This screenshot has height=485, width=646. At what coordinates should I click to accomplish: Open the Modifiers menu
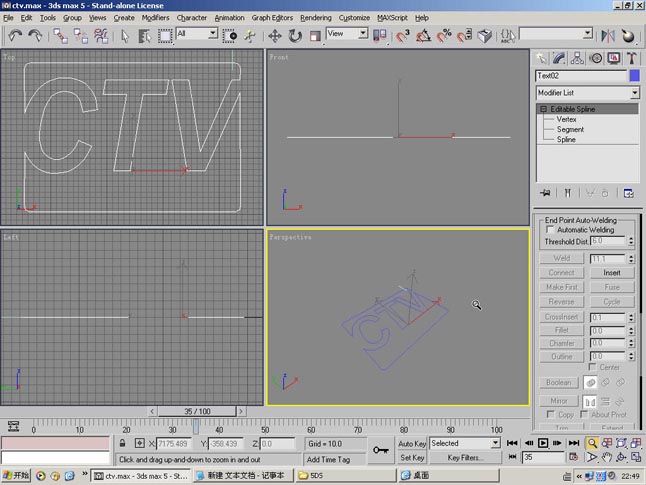click(x=155, y=18)
